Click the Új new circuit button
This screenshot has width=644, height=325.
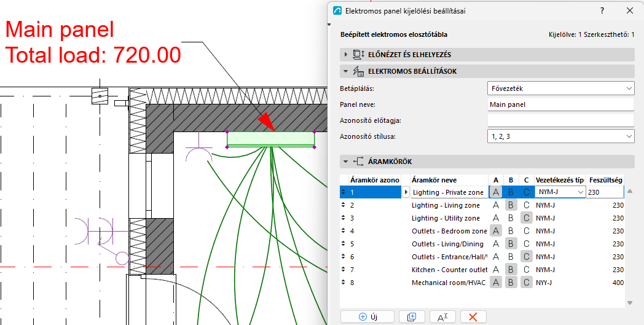pos(367,317)
